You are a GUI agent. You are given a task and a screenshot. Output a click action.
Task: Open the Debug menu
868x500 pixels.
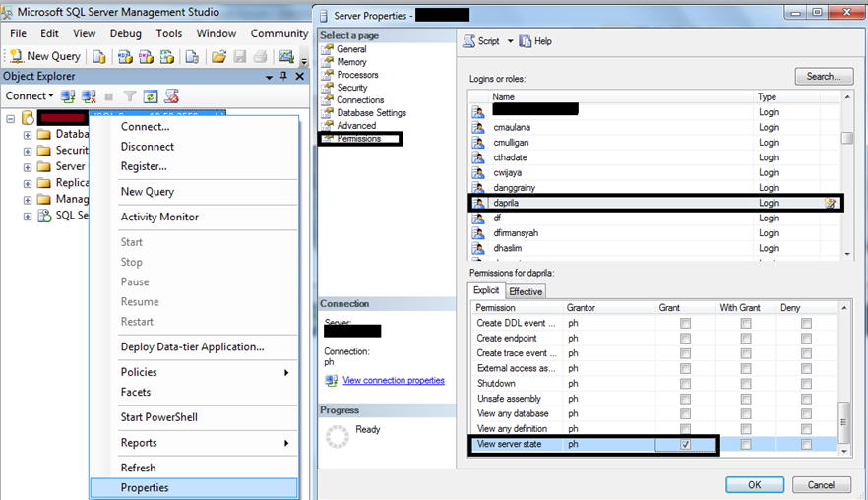pyautogui.click(x=126, y=33)
